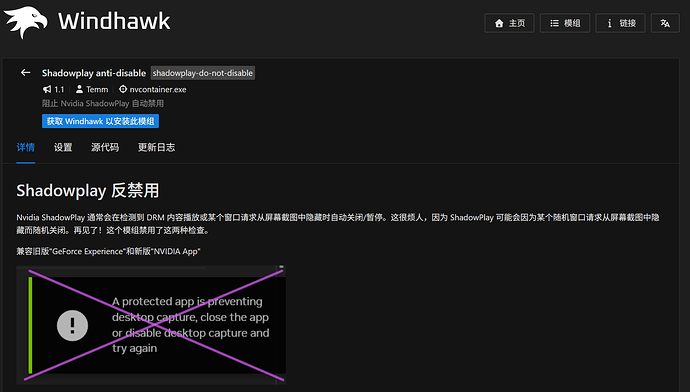This screenshot has height=392, width=690.
Task: Click the version 1.1 megaphone icon
Action: [x=47, y=89]
